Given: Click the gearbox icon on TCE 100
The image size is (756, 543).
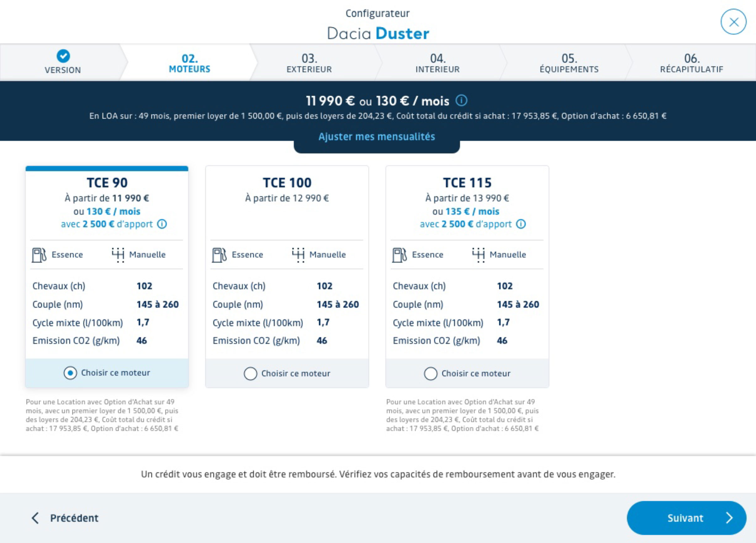Looking at the screenshot, I should tap(298, 255).
